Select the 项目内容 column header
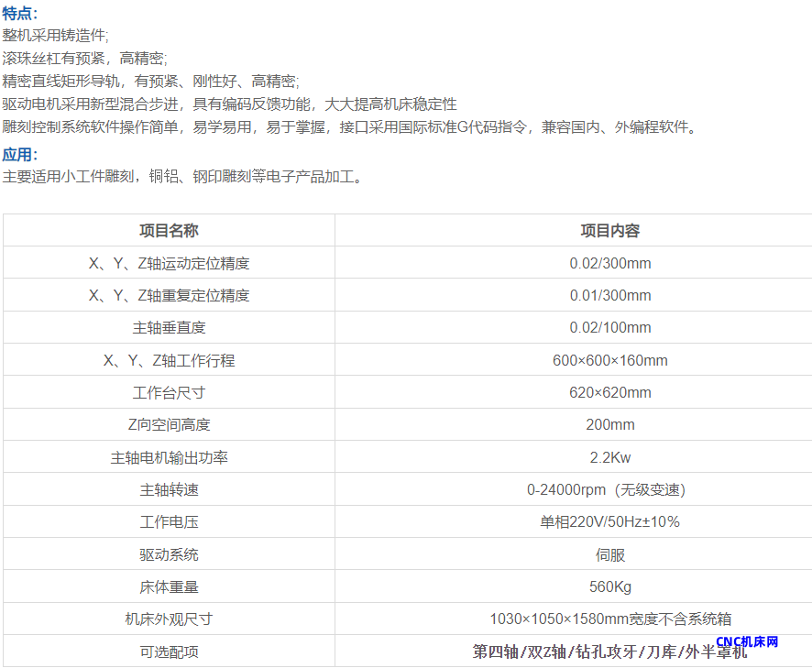812x668 pixels. click(x=609, y=230)
